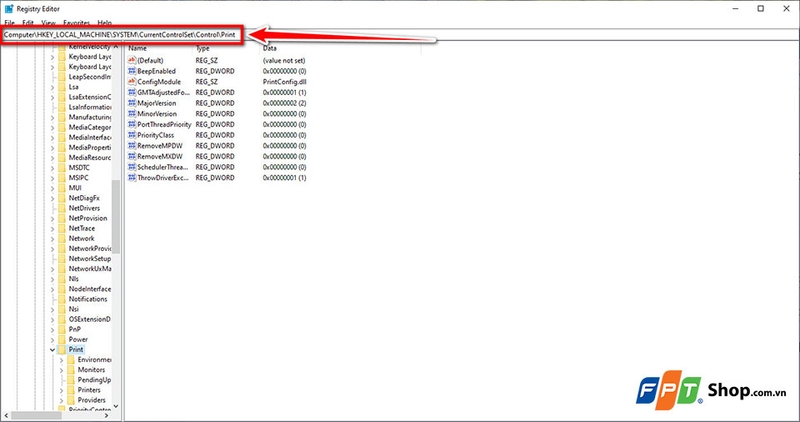Viewport: 800px width, 422px height.
Task: Expand the Printers subkey
Action: (x=61, y=390)
